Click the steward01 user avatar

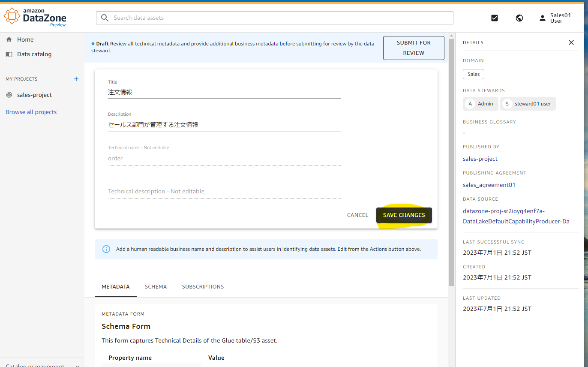pyautogui.click(x=507, y=104)
